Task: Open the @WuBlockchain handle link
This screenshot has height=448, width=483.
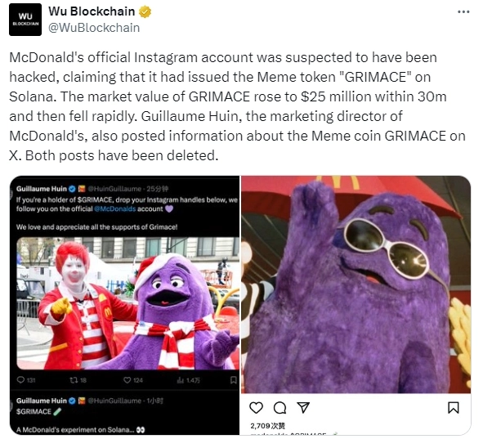Action: (94, 28)
